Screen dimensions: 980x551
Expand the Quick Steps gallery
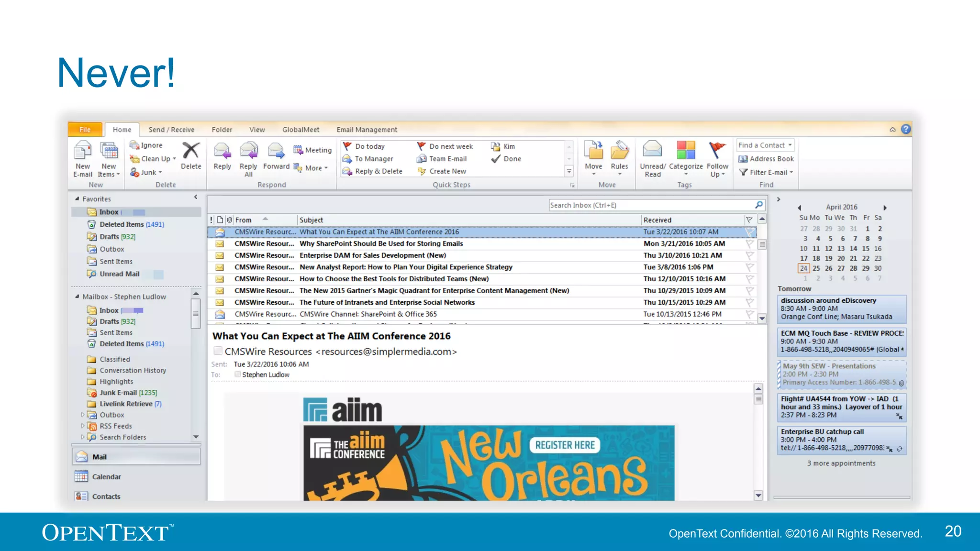tap(569, 171)
